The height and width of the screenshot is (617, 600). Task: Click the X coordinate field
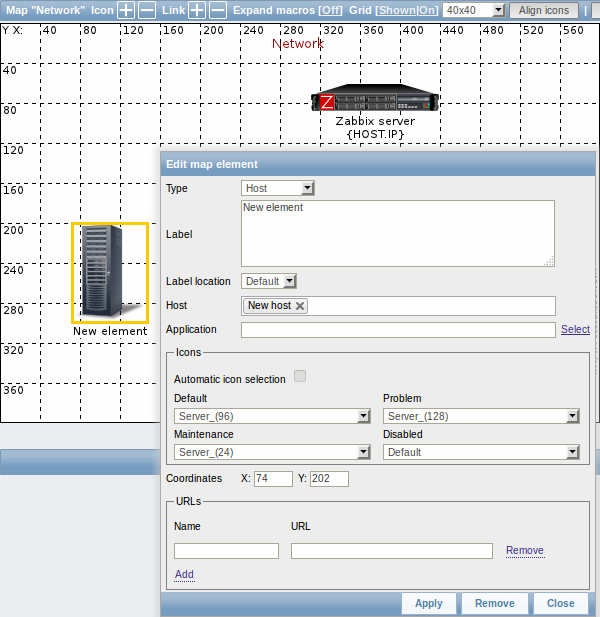tap(273, 478)
